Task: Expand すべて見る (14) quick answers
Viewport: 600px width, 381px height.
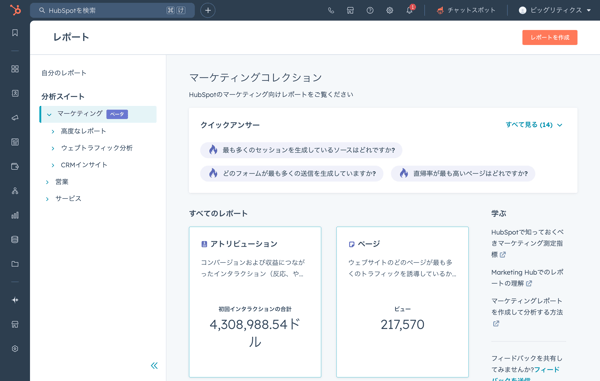Action: tap(534, 125)
